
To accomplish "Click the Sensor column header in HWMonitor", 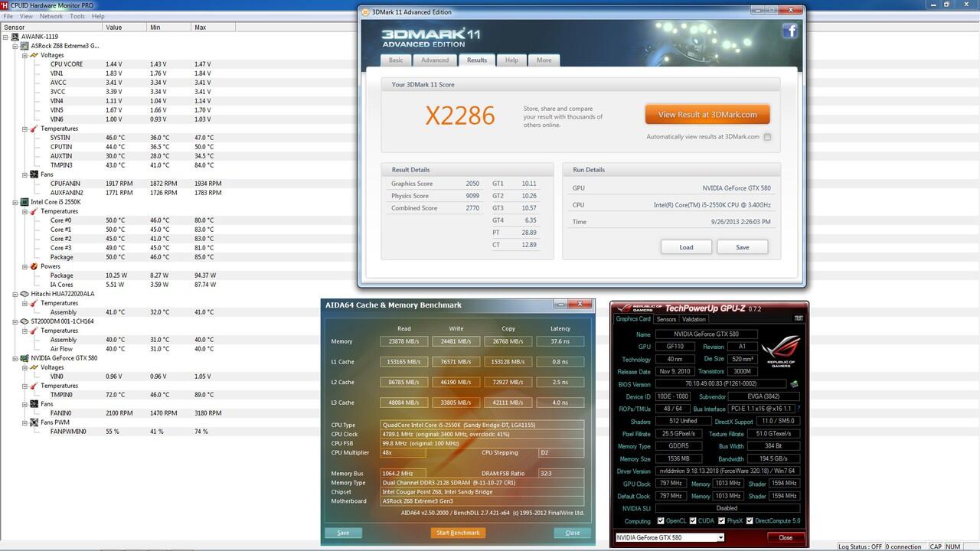I will (51, 27).
